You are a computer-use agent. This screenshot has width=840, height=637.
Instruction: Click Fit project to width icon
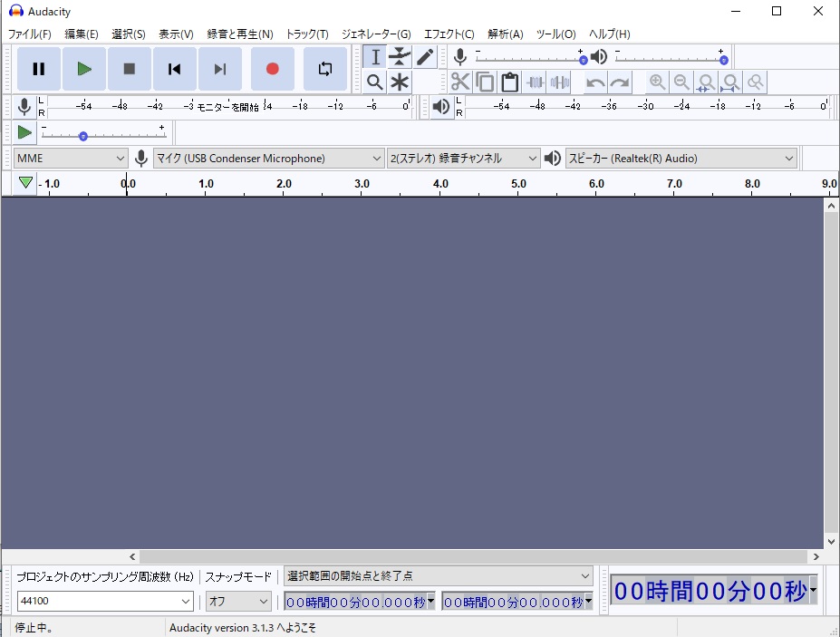[x=730, y=82]
